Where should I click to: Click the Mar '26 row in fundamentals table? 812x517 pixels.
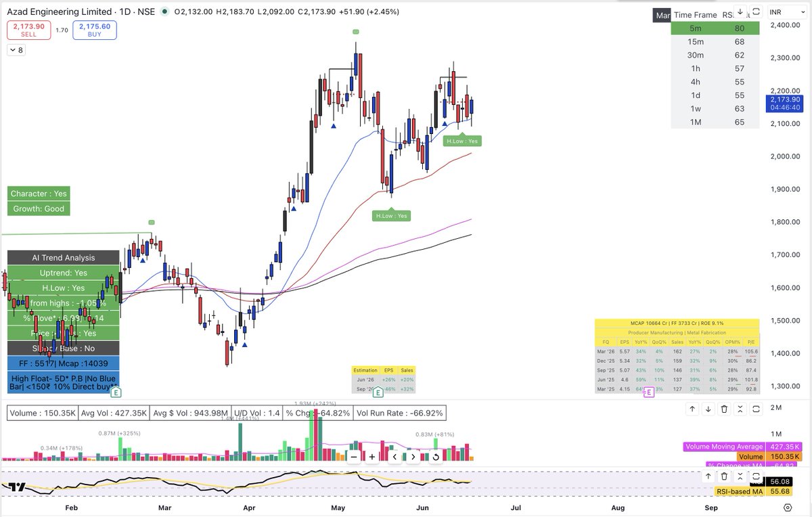point(677,352)
